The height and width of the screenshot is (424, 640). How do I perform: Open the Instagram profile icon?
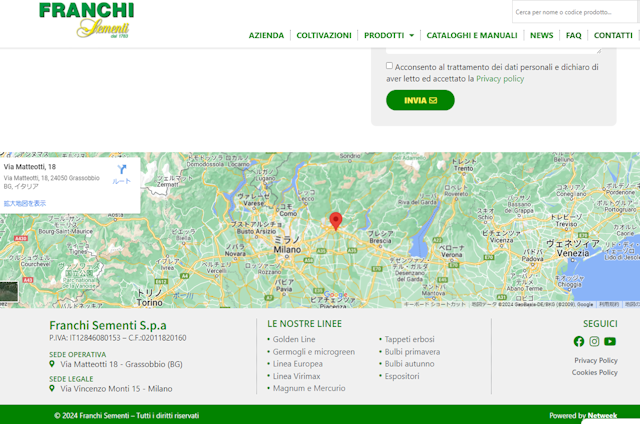594,341
